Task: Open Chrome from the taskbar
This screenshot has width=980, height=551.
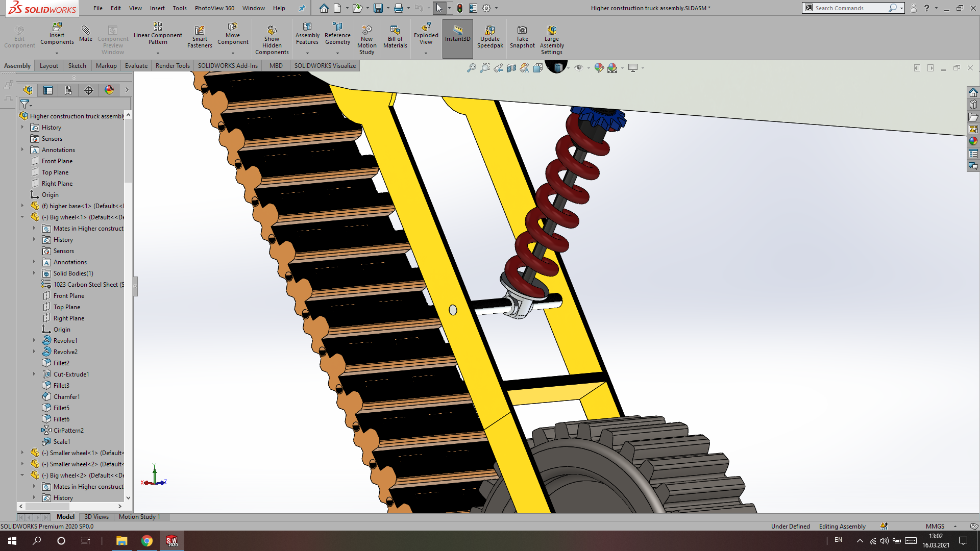Action: coord(147,541)
